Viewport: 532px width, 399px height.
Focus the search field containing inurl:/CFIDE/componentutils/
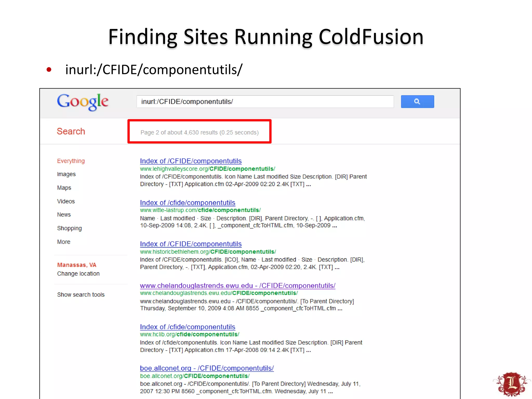[265, 102]
